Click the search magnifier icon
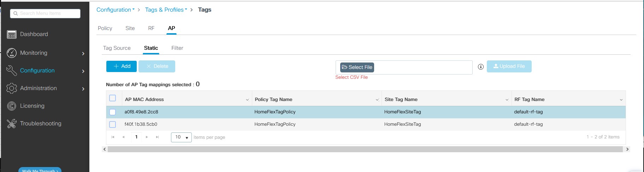Image resolution: width=644 pixels, height=172 pixels. coord(16,13)
